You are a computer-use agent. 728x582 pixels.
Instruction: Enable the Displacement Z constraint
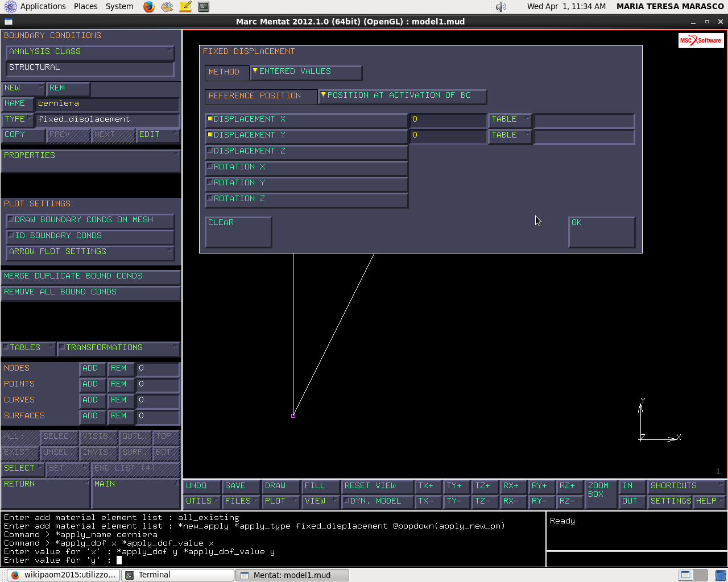(307, 152)
